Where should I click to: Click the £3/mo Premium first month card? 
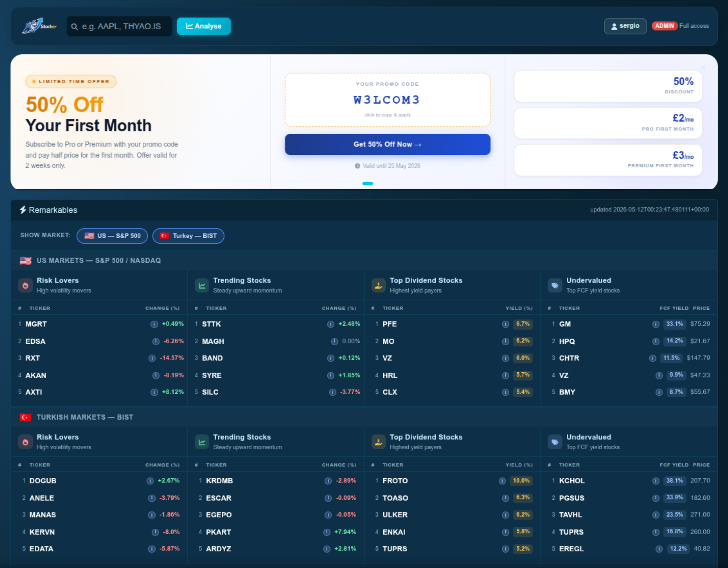(x=608, y=160)
